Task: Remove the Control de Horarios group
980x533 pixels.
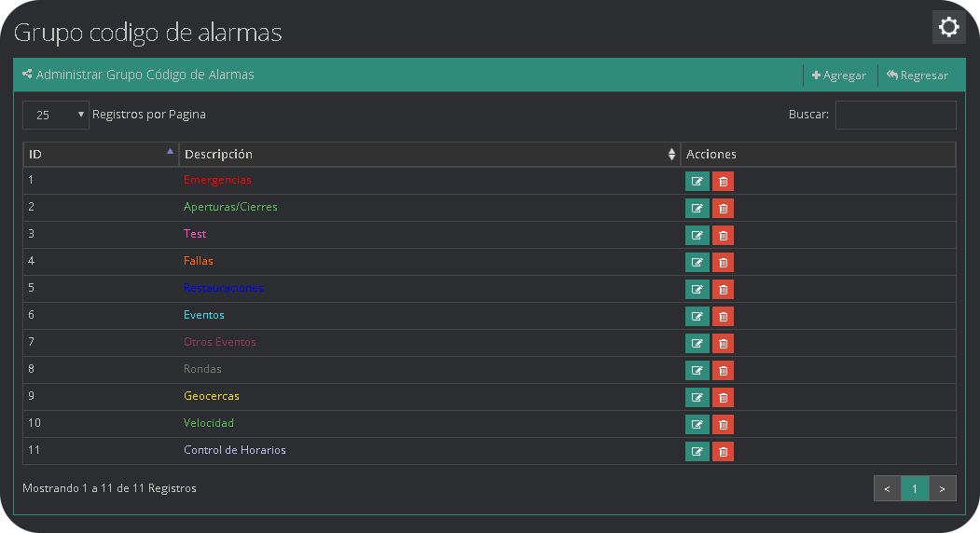Action: tap(723, 452)
